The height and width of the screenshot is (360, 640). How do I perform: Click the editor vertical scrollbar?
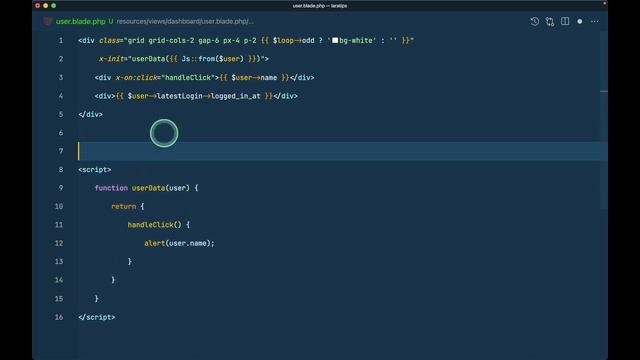click(x=604, y=120)
